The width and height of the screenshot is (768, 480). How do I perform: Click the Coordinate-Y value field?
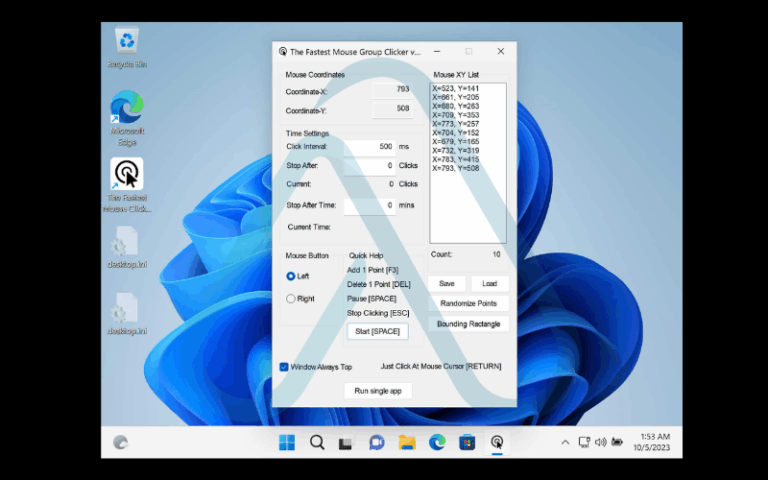(x=392, y=109)
